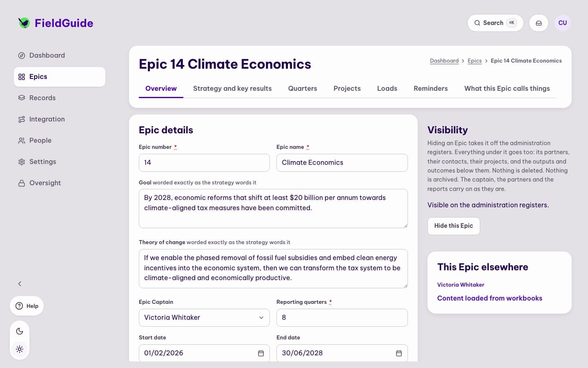Click the Records layers icon
The height and width of the screenshot is (368, 588).
pos(22,98)
